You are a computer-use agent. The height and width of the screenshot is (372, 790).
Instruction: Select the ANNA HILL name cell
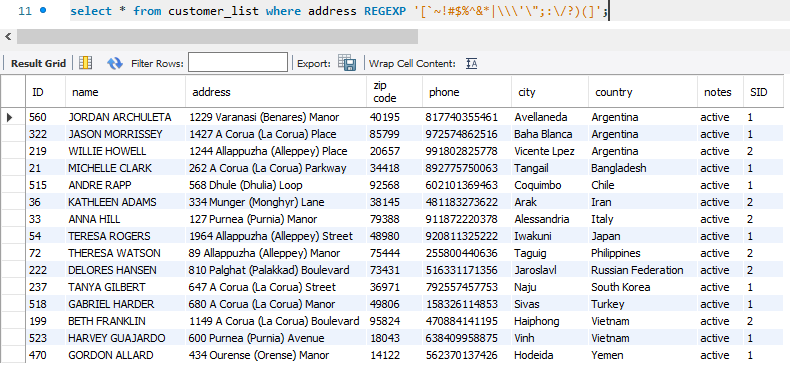[125, 219]
